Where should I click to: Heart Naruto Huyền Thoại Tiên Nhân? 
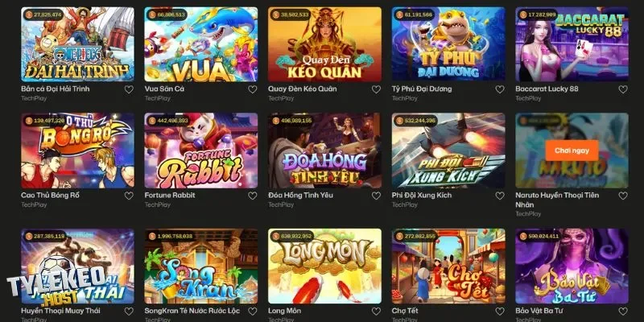click(623, 196)
